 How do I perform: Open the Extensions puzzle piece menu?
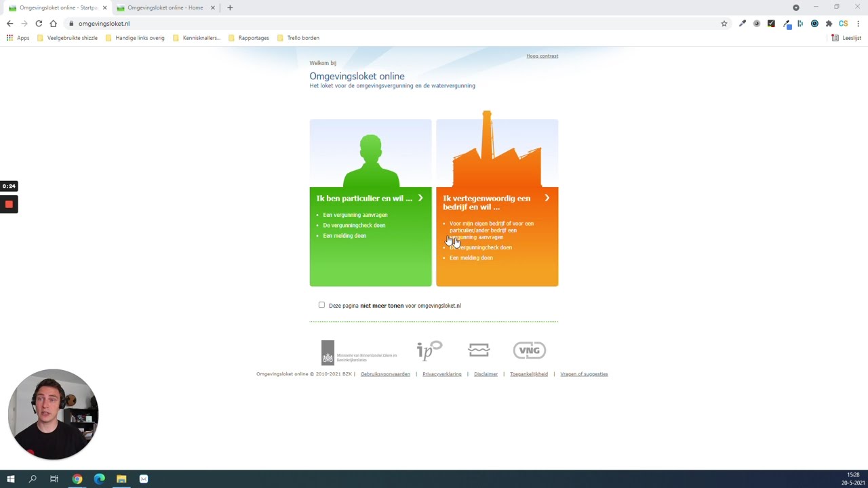pyautogui.click(x=829, y=24)
